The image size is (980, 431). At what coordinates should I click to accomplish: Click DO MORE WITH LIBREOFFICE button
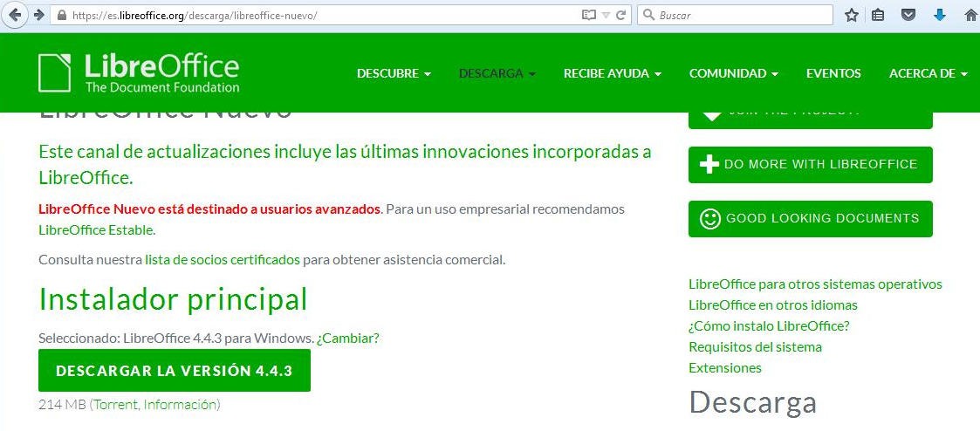click(810, 165)
